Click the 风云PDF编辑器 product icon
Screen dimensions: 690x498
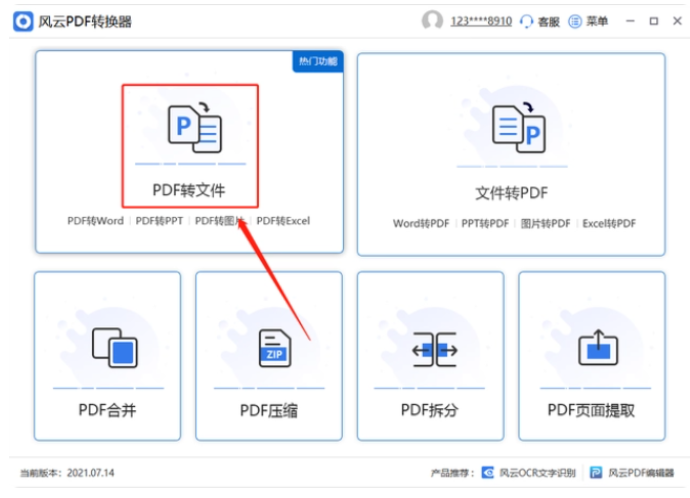tap(596, 472)
